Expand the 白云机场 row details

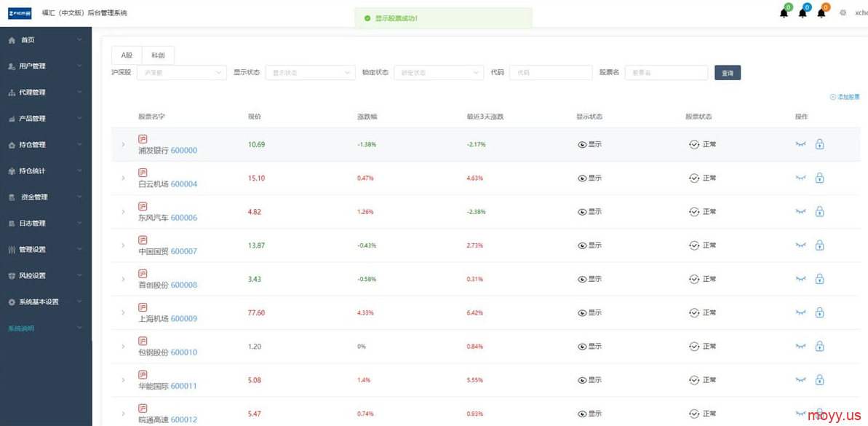124,178
